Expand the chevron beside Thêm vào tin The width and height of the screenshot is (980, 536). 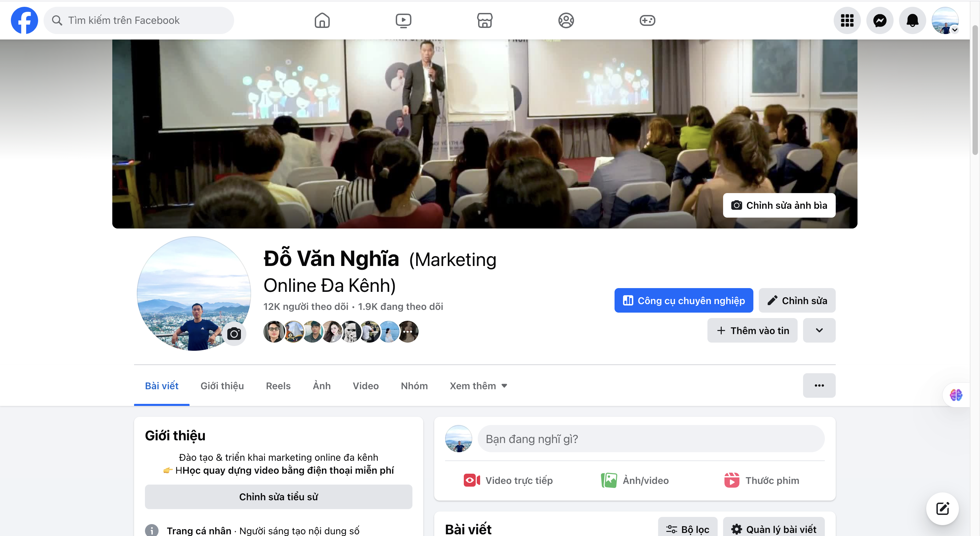tap(819, 330)
